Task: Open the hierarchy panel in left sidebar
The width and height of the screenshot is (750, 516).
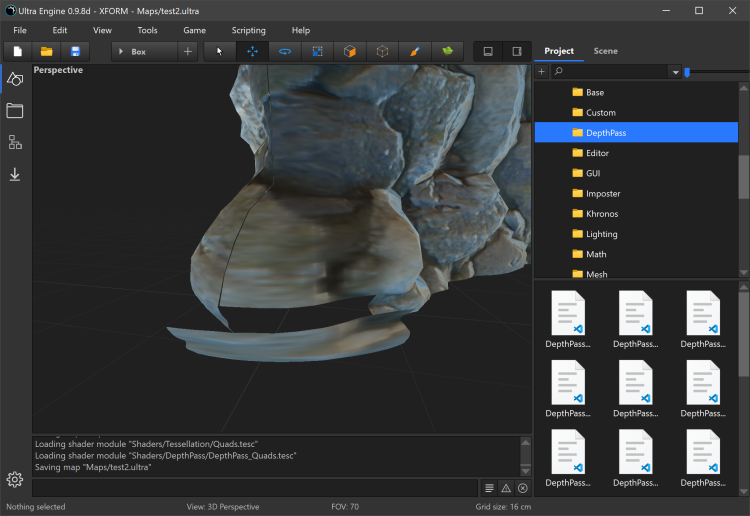Action: [x=15, y=142]
